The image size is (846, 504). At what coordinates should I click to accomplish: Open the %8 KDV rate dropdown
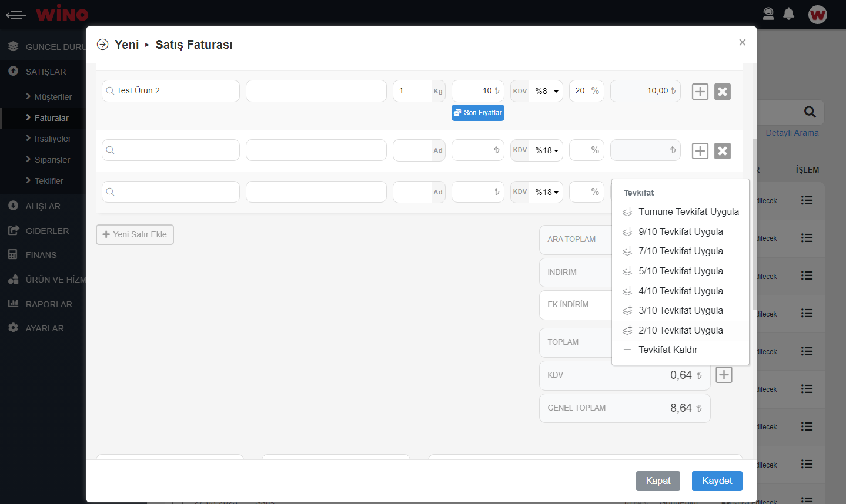click(546, 91)
